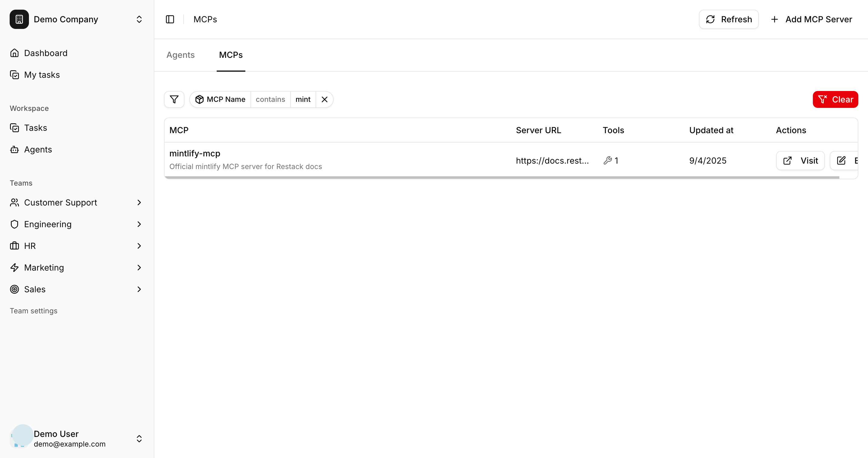The image size is (868, 458).
Task: Click the red Clear filters button
Action: 835,99
